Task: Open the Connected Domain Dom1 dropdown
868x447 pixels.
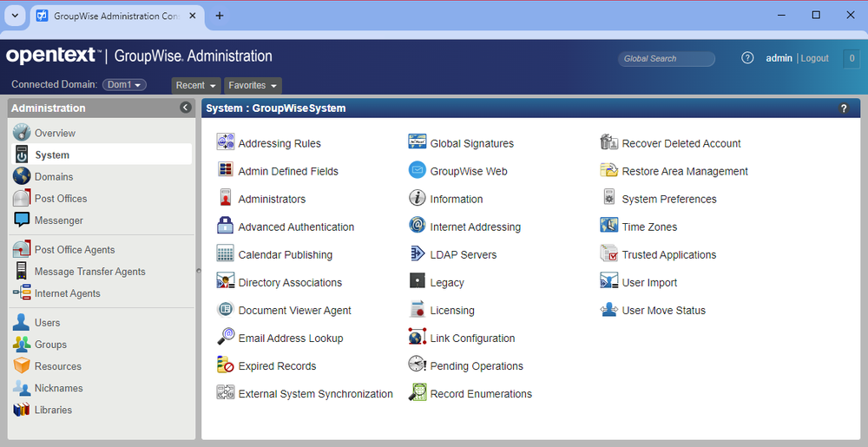Action: click(x=124, y=85)
